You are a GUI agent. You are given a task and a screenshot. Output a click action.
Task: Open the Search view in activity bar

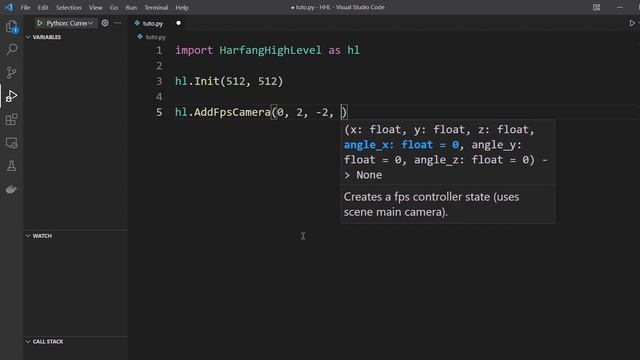point(11,49)
